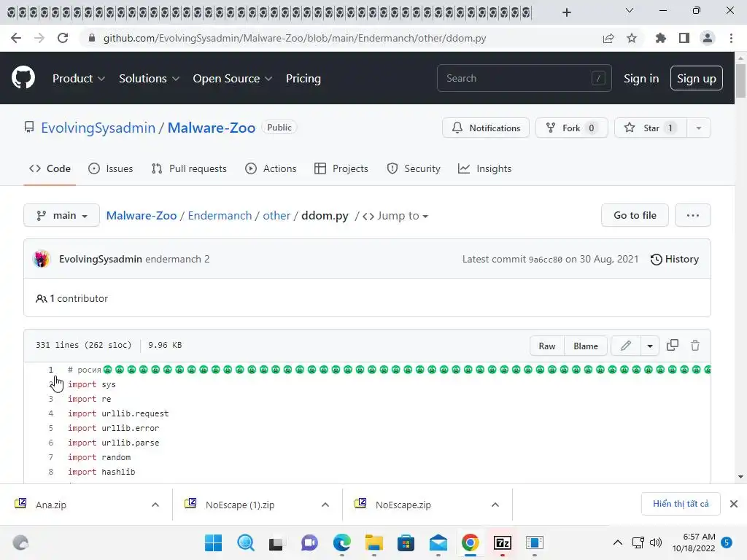This screenshot has width=747, height=560.
Task: Open the Endermanch folder breadcrumb
Action: point(220,215)
